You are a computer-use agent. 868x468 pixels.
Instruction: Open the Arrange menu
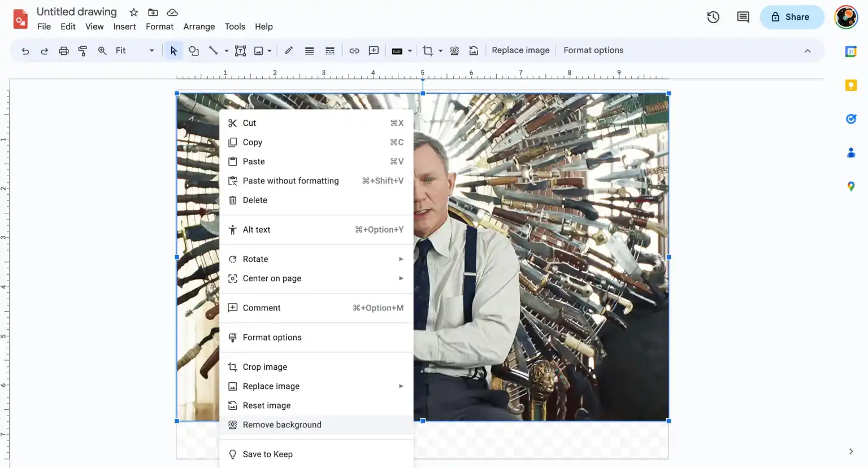[199, 27]
